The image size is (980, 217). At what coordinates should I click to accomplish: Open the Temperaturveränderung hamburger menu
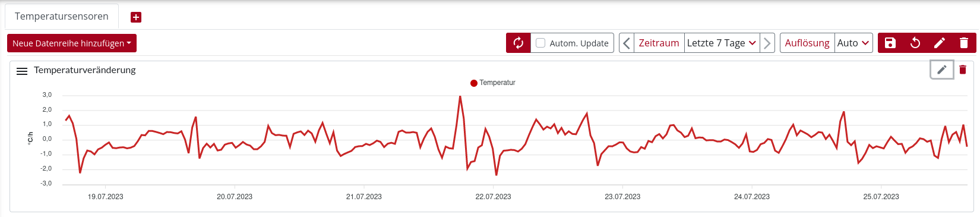coord(22,71)
